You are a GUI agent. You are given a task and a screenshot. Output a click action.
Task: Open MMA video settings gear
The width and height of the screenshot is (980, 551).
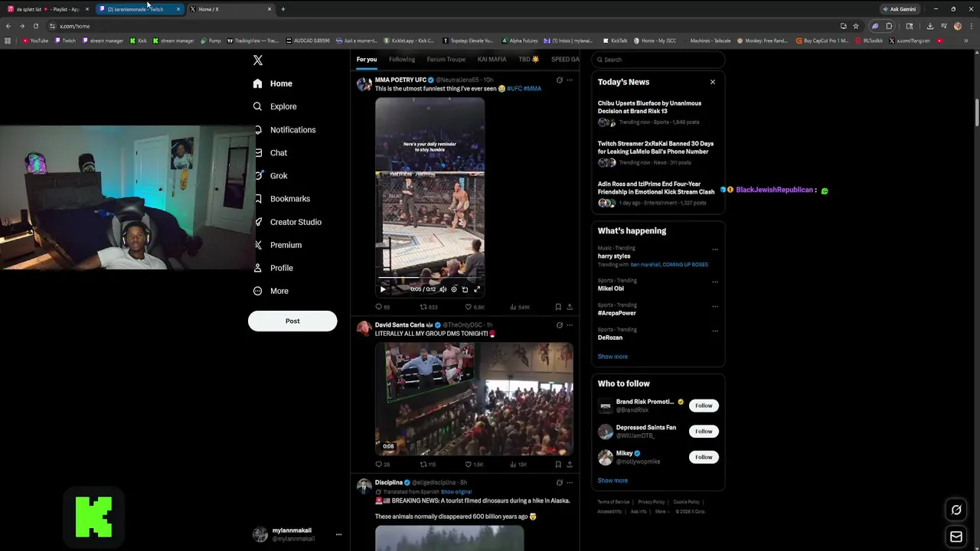453,289
